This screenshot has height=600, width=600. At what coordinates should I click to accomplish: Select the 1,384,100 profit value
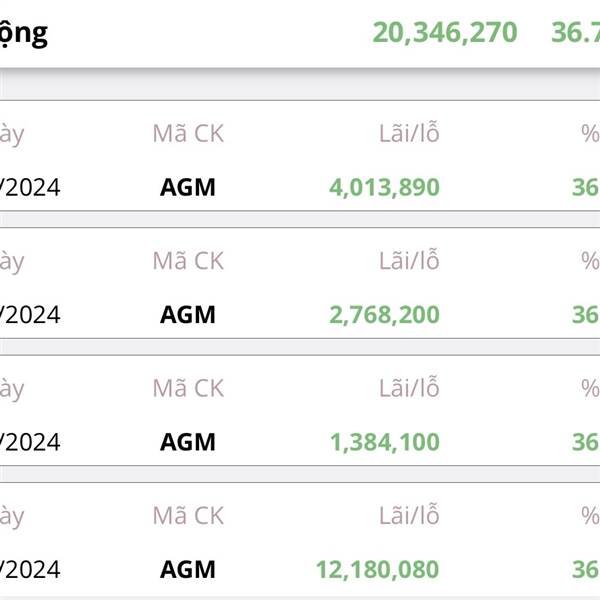tap(385, 443)
